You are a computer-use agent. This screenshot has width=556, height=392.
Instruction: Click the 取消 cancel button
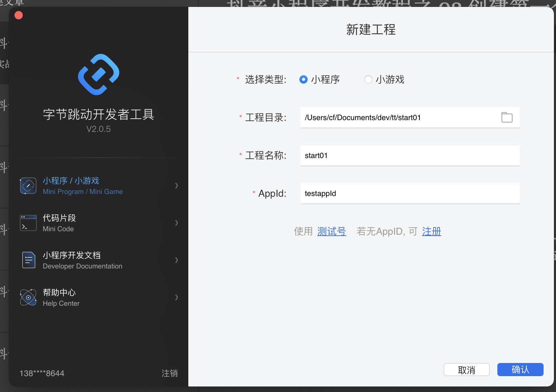pos(466,370)
